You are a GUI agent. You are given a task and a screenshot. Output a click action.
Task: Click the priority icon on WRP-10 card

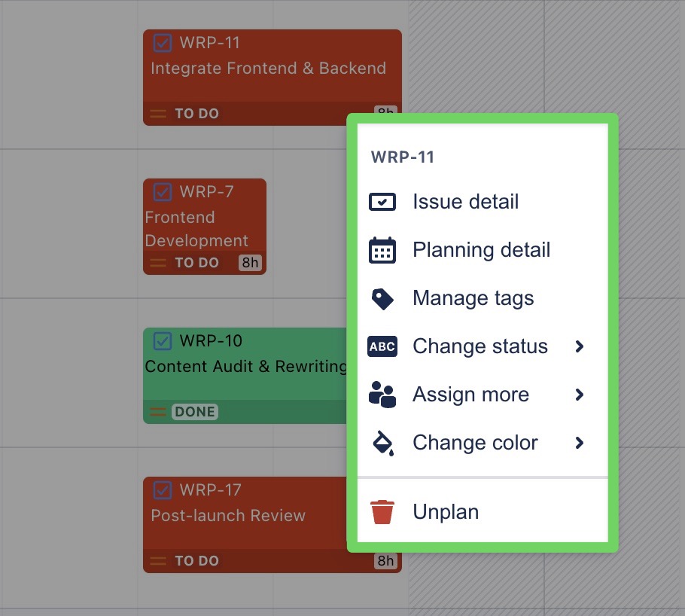(158, 412)
